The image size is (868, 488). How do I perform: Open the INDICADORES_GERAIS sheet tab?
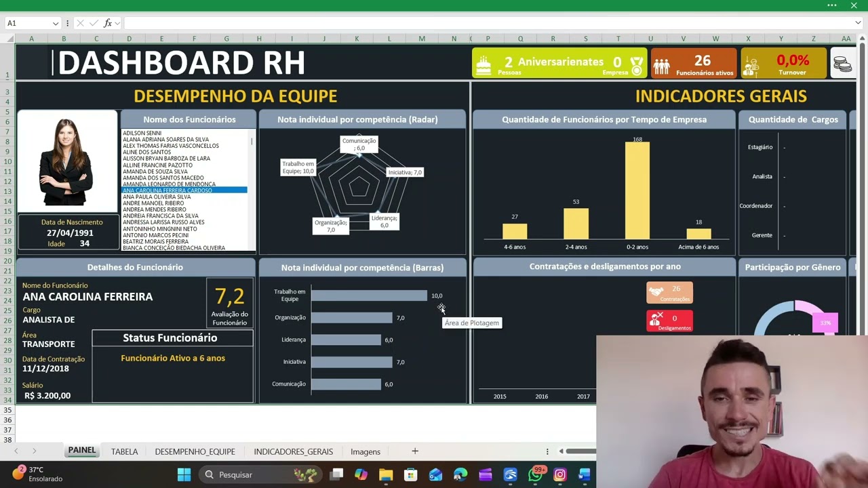point(293,451)
